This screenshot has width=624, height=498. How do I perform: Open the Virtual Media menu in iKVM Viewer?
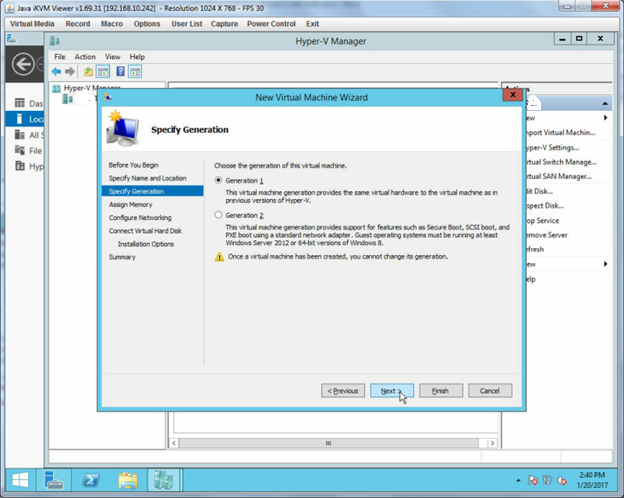32,24
